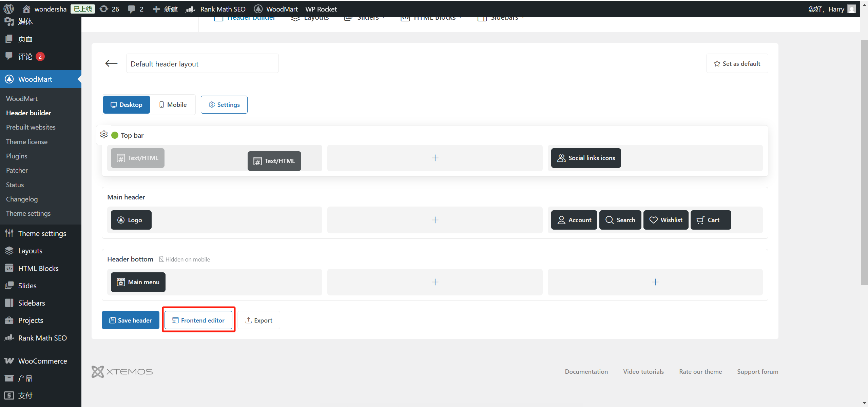This screenshot has width=868, height=407.
Task: Click the Default header layout name field
Action: 202,64
